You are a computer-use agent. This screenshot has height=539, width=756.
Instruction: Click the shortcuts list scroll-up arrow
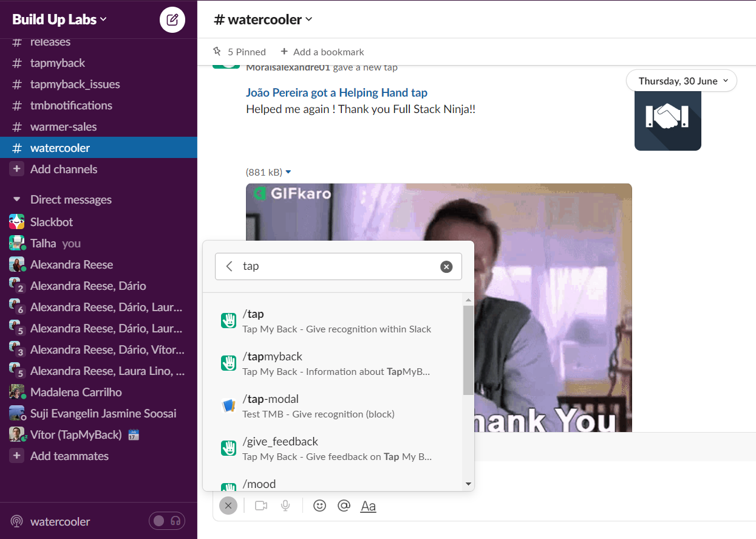click(468, 300)
